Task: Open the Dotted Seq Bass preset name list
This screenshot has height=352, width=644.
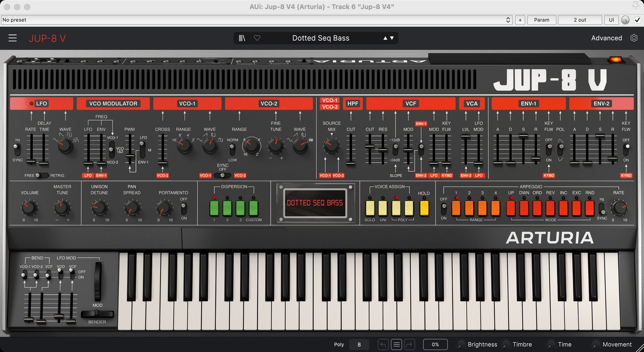Action: tap(321, 38)
